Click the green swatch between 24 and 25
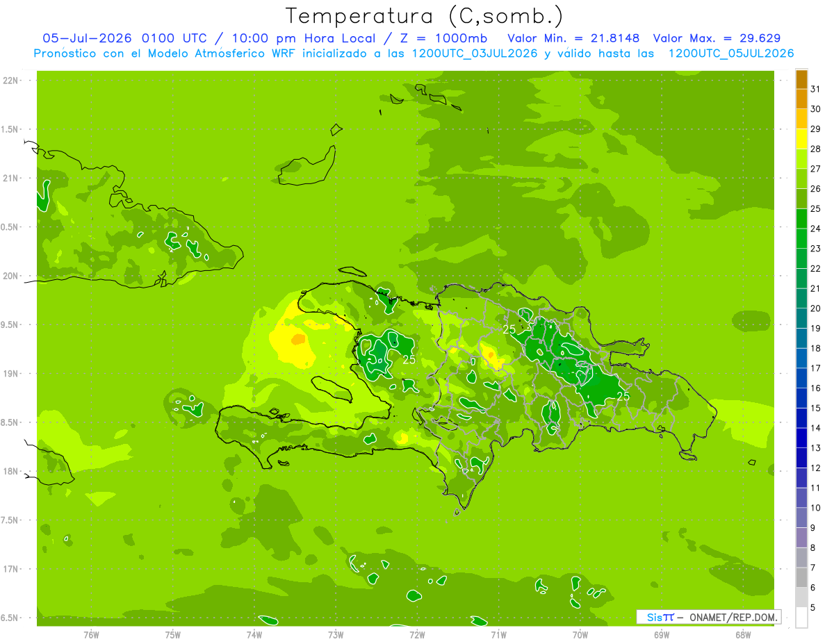 point(801,219)
